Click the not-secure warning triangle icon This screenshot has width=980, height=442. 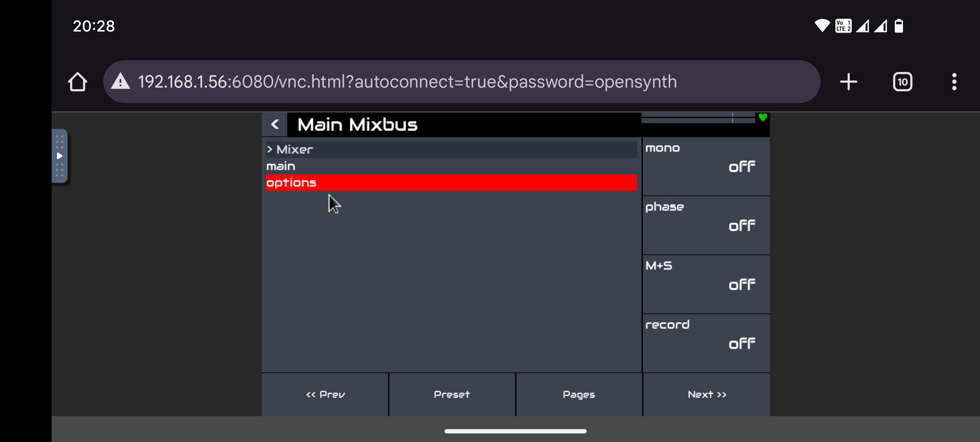click(120, 81)
